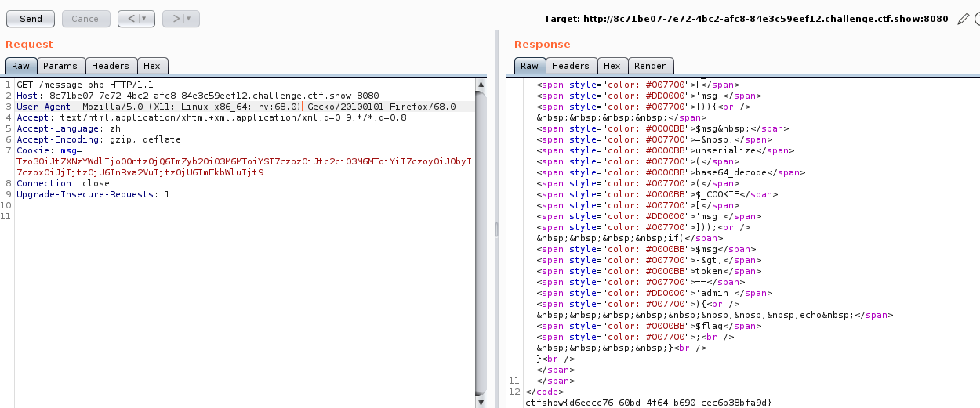Switch to the Response Hex tab

coord(612,66)
